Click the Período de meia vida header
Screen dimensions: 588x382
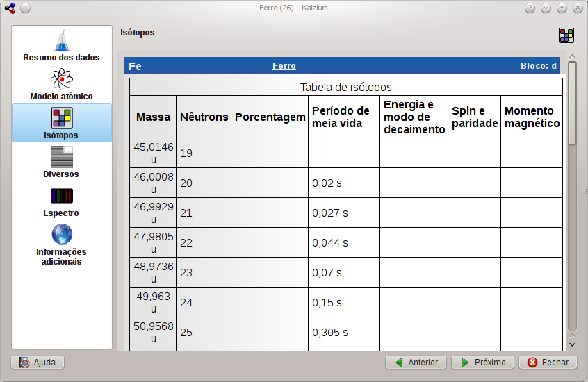(x=344, y=117)
